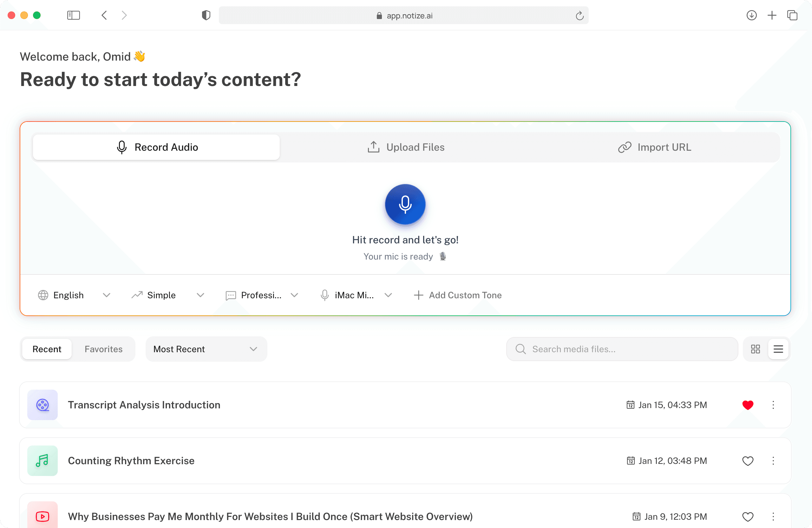Click Add Custom Tone button
This screenshot has height=528, width=812.
457,295
